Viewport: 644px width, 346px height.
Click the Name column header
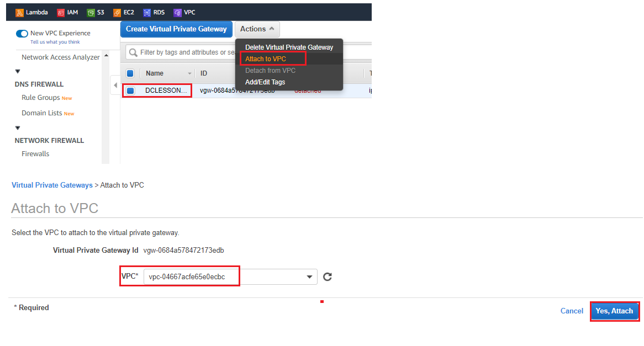click(x=155, y=73)
